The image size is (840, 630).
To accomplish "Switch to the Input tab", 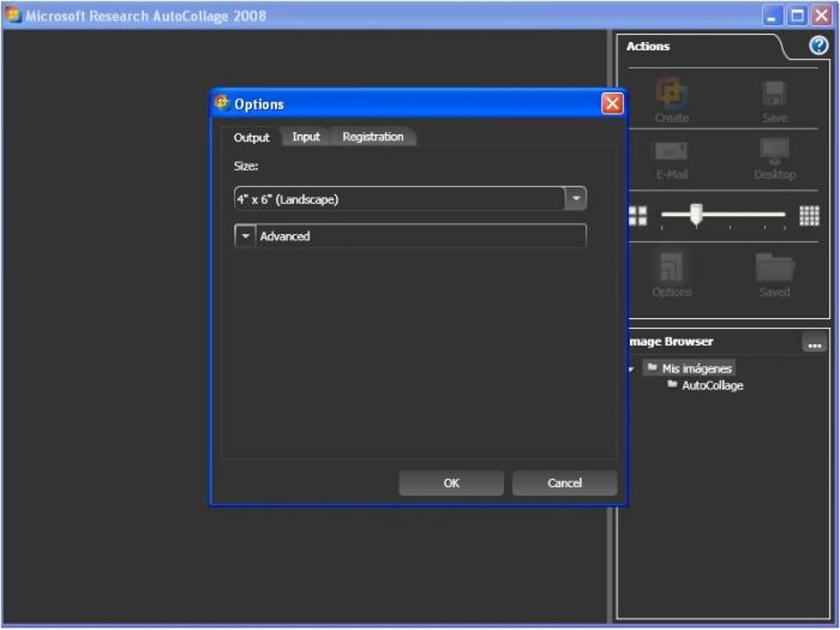I will 306,137.
